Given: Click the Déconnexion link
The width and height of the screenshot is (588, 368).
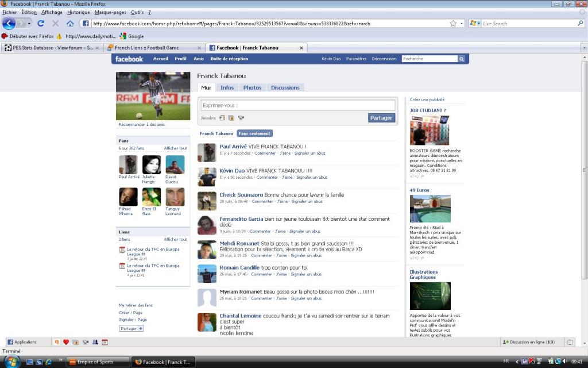Looking at the screenshot, I should [384, 59].
